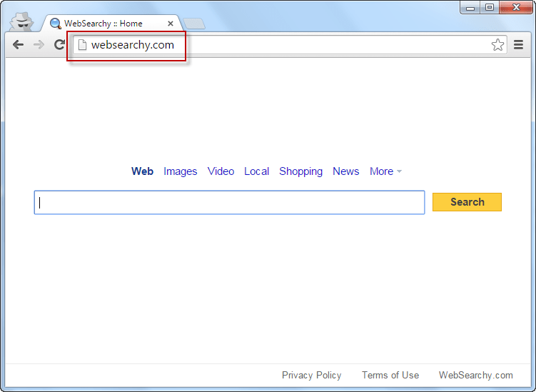Minimize the browser window
Image resolution: width=536 pixels, height=392 pixels.
coord(470,7)
